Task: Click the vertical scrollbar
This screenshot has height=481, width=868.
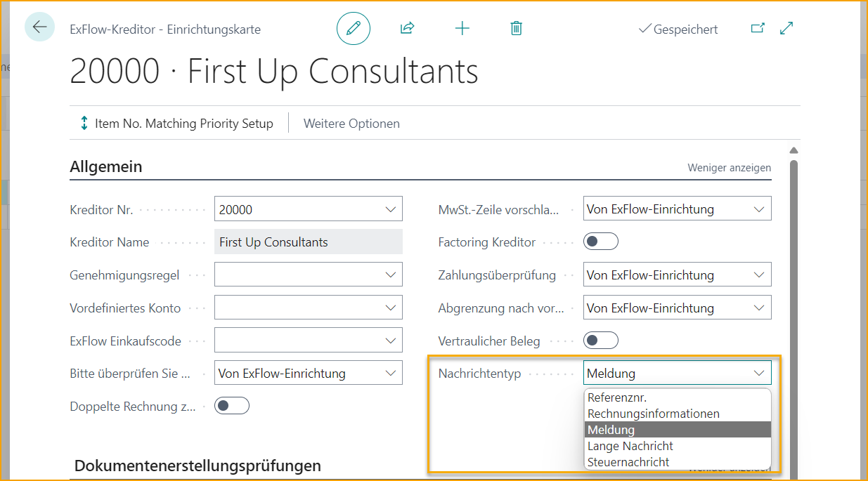Action: tap(793, 281)
